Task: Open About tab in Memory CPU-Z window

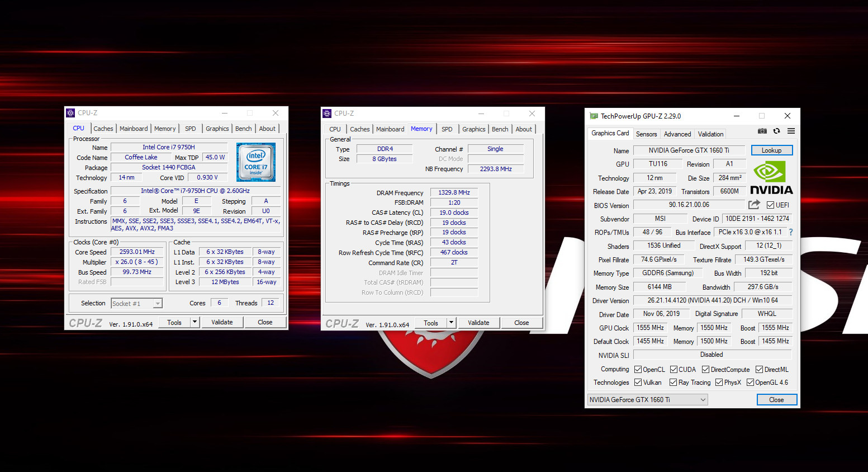Action: (524, 129)
